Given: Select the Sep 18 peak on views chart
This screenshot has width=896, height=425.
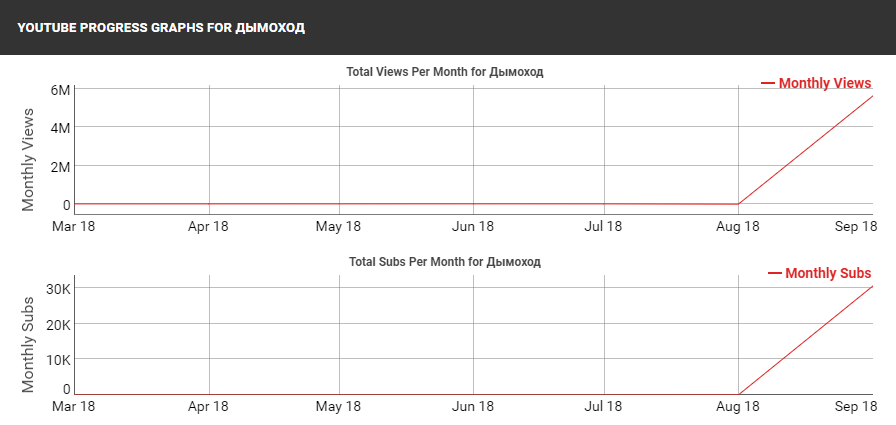Looking at the screenshot, I should [873, 96].
